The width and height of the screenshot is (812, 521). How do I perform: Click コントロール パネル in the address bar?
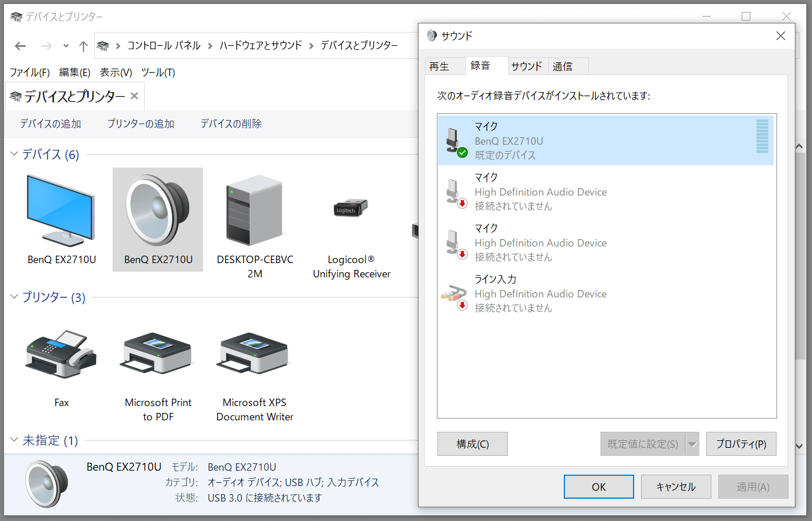[x=164, y=46]
